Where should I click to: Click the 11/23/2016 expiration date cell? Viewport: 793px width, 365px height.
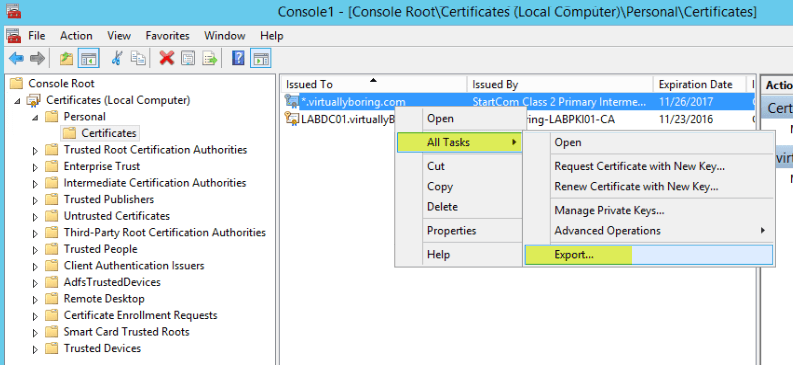[686, 120]
